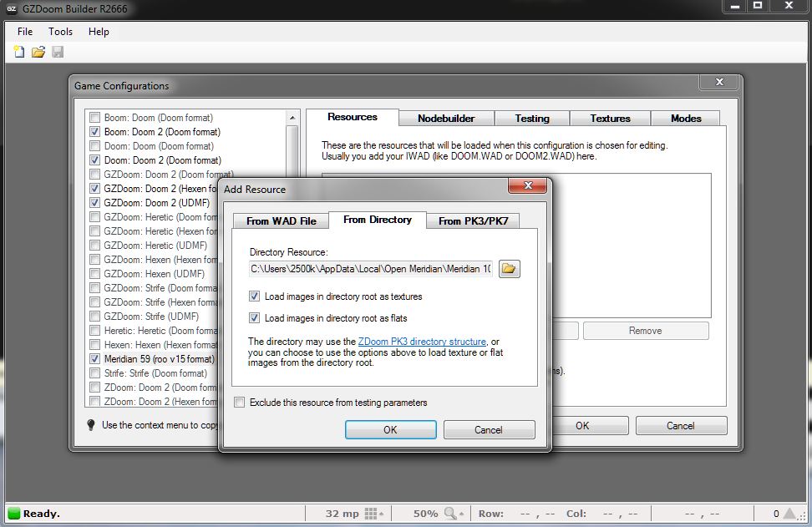Viewport: 812px width, 527px height.
Task: Check Boom: Doom (Doom format) configuration
Action: [94, 118]
